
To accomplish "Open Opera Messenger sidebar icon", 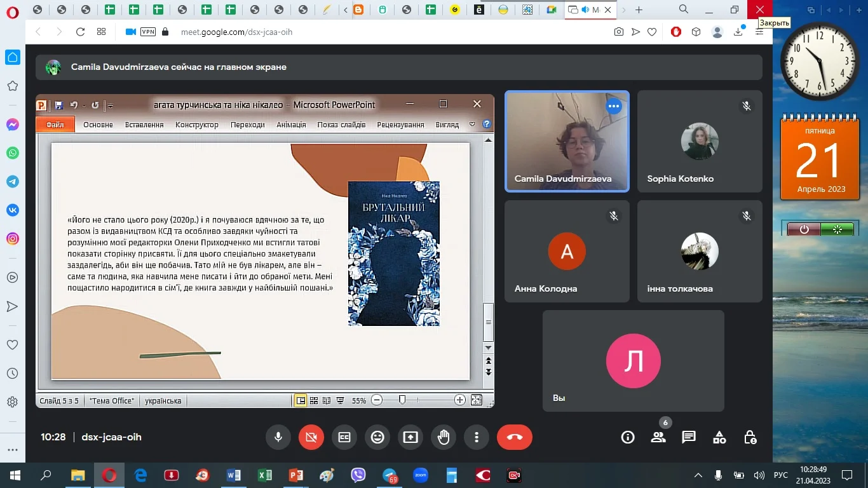I will 12,125.
